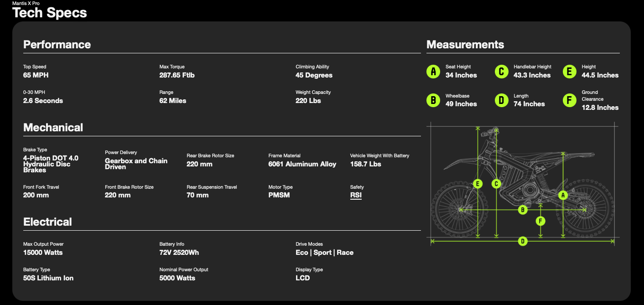
Task: Click the D marker below the bike diagram
Action: click(x=523, y=241)
